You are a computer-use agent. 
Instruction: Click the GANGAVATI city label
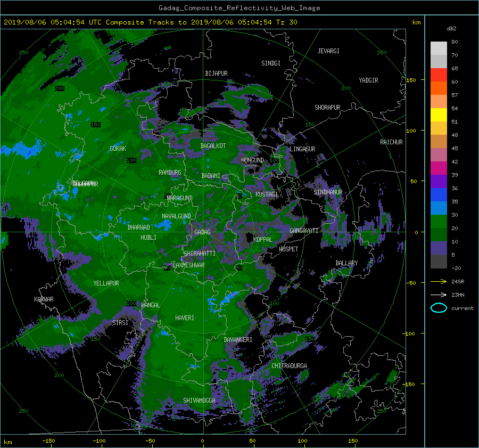(304, 231)
